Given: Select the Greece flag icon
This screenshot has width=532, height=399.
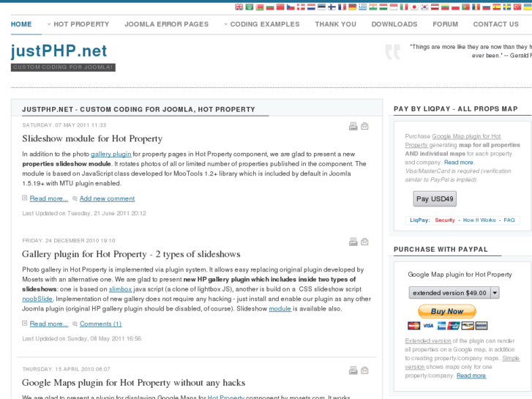Looking at the screenshot, I should click(363, 7).
